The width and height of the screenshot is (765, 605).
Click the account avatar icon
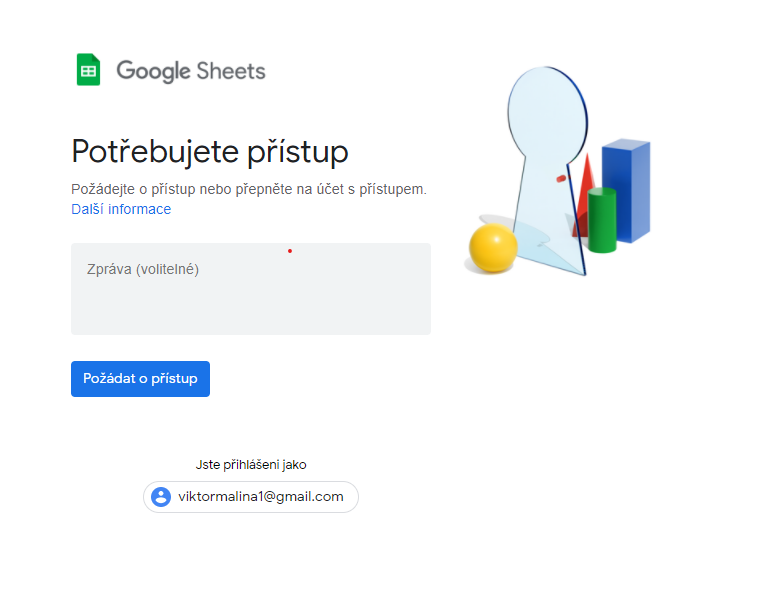point(161,497)
